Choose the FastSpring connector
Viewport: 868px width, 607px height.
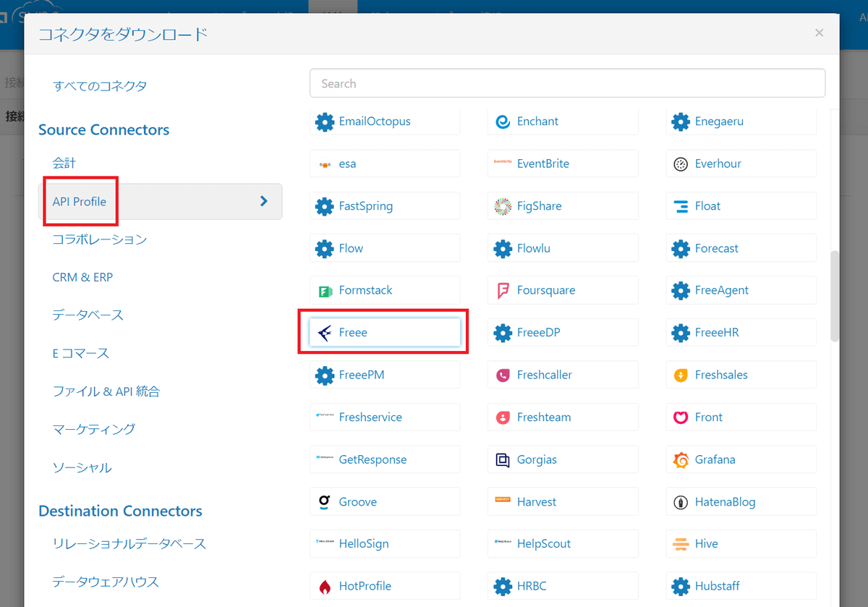[x=385, y=206]
